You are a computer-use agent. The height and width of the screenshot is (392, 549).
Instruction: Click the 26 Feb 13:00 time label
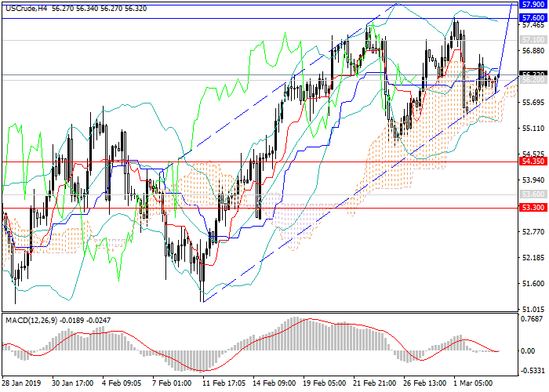424,384
